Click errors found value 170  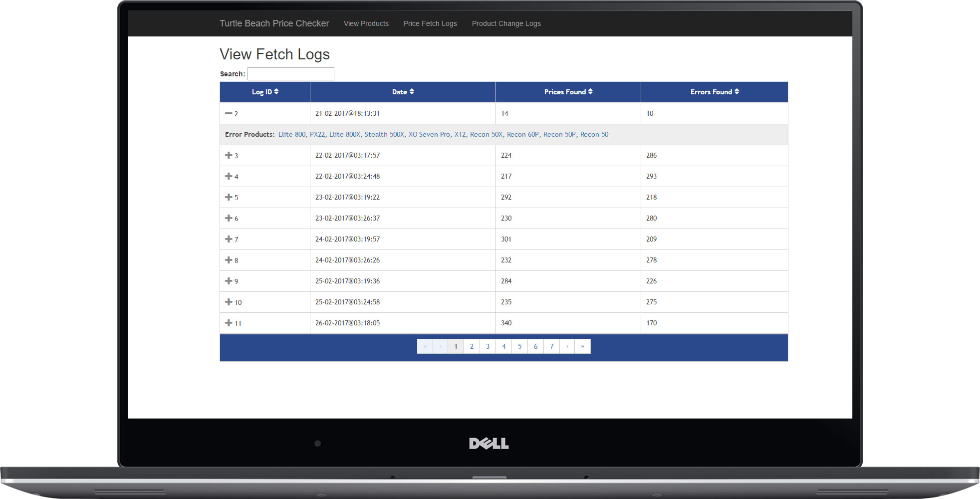[x=651, y=323]
